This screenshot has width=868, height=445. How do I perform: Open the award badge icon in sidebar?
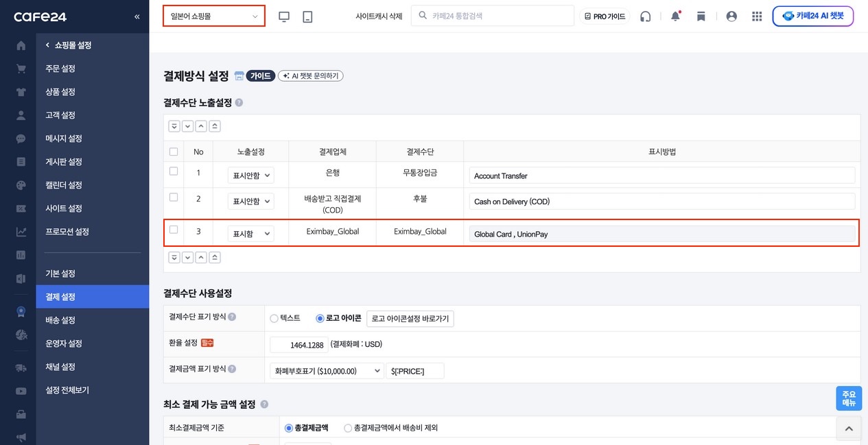(21, 311)
